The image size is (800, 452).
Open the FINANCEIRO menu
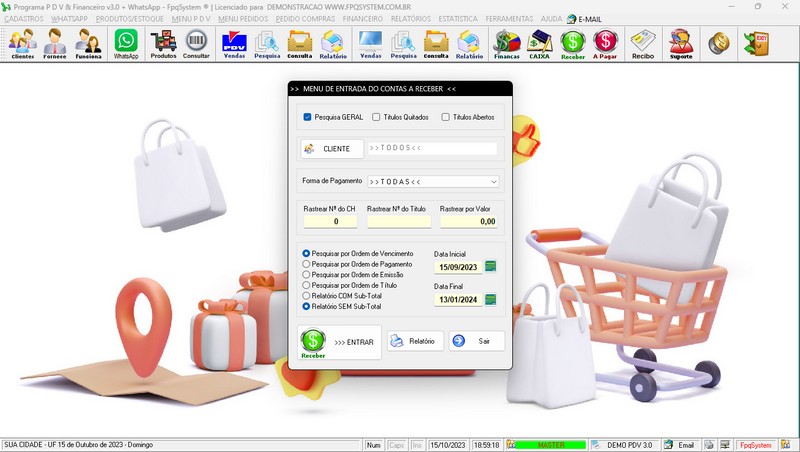(363, 19)
